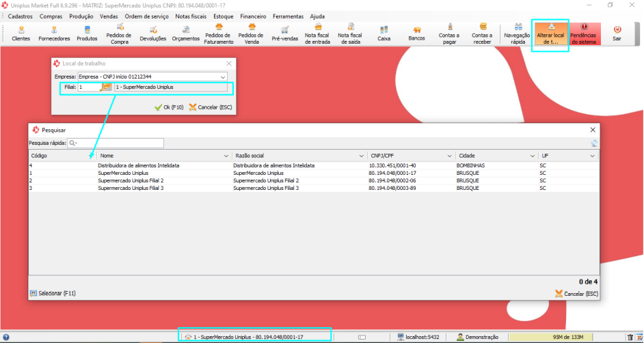Select row Supermercado Uniplus Filial 3

coord(313,188)
